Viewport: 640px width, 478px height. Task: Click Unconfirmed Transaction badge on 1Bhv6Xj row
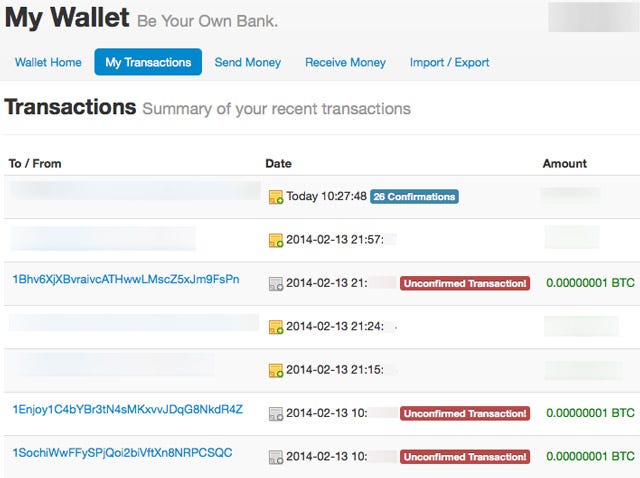465,284
